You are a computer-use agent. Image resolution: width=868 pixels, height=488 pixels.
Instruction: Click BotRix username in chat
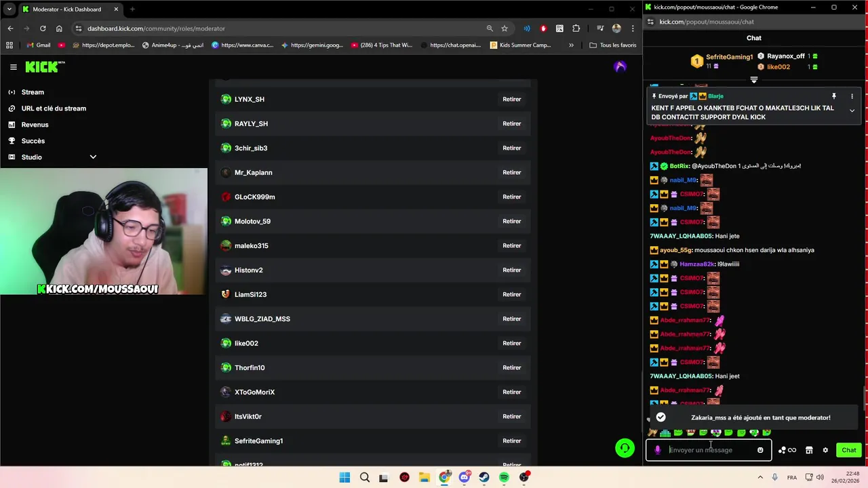click(679, 166)
